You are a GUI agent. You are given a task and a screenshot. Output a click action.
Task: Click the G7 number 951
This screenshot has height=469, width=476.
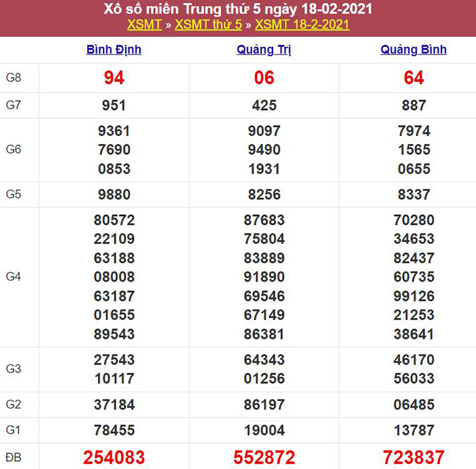click(x=114, y=105)
